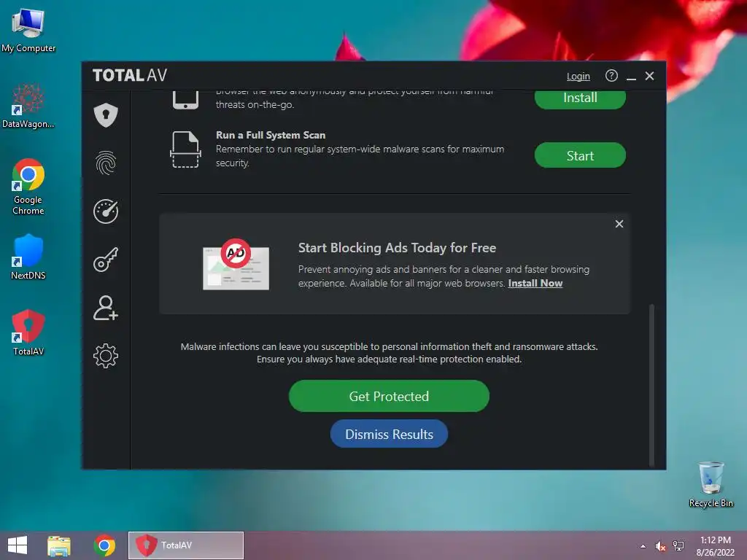Select the Google Chrome desktop shortcut

pos(28,186)
